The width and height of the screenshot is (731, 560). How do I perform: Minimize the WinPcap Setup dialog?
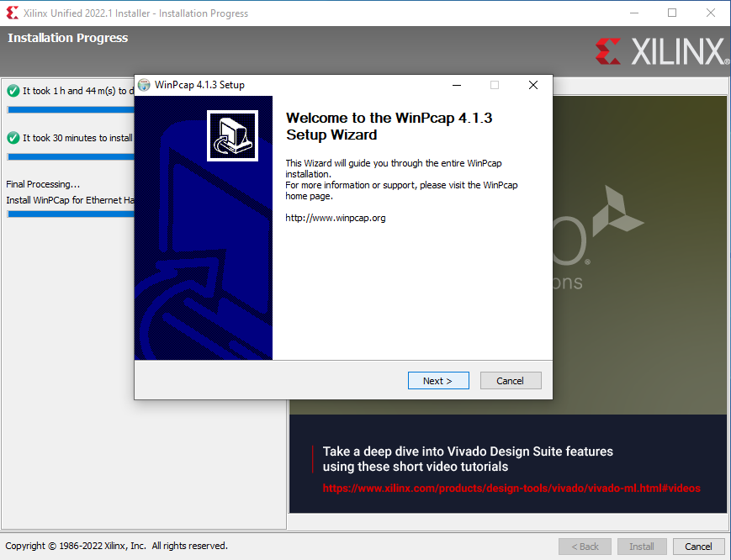(457, 85)
